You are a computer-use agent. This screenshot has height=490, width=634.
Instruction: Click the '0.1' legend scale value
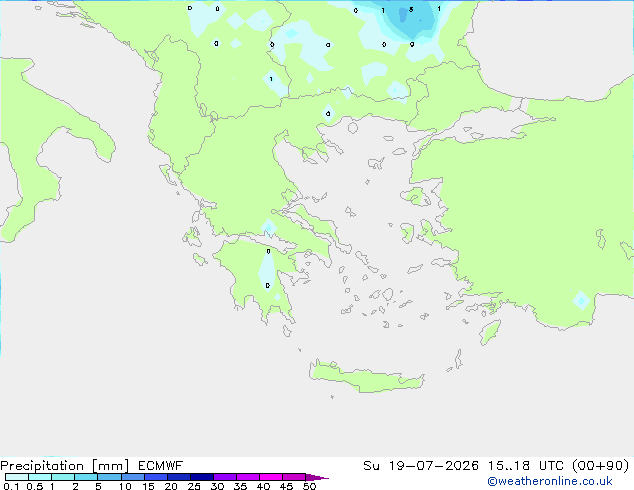click(11, 486)
